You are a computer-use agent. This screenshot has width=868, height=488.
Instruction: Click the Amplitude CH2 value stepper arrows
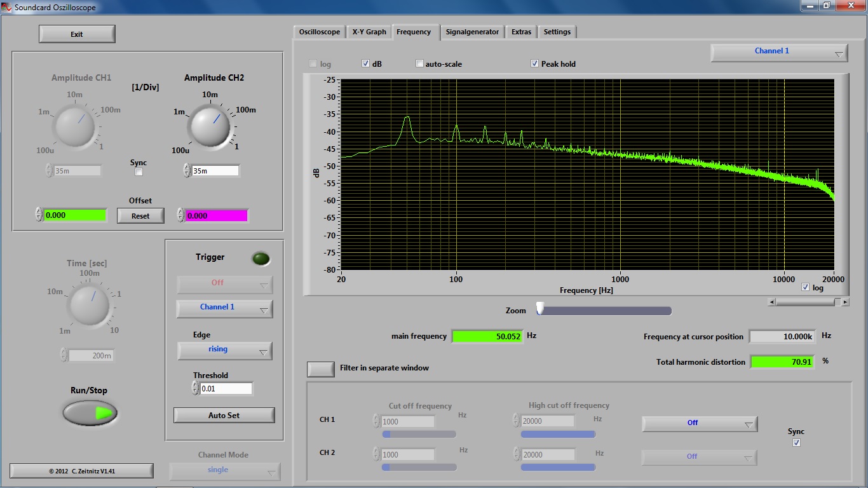pyautogui.click(x=187, y=170)
